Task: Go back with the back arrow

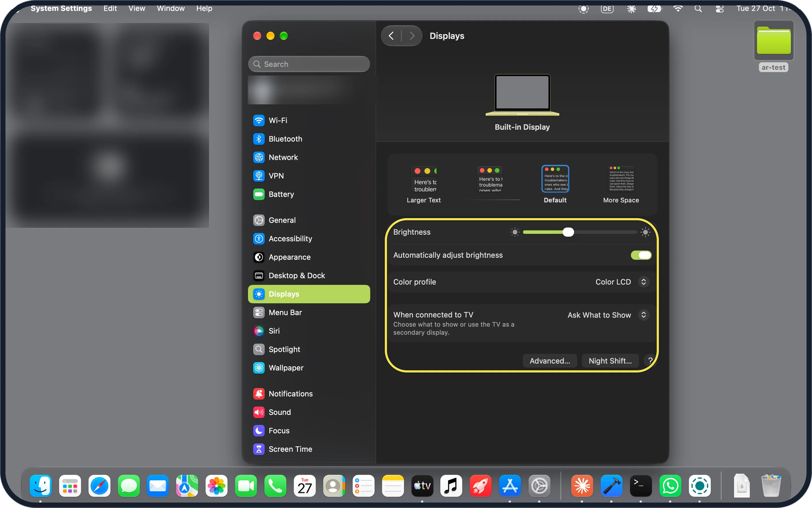Action: point(391,36)
